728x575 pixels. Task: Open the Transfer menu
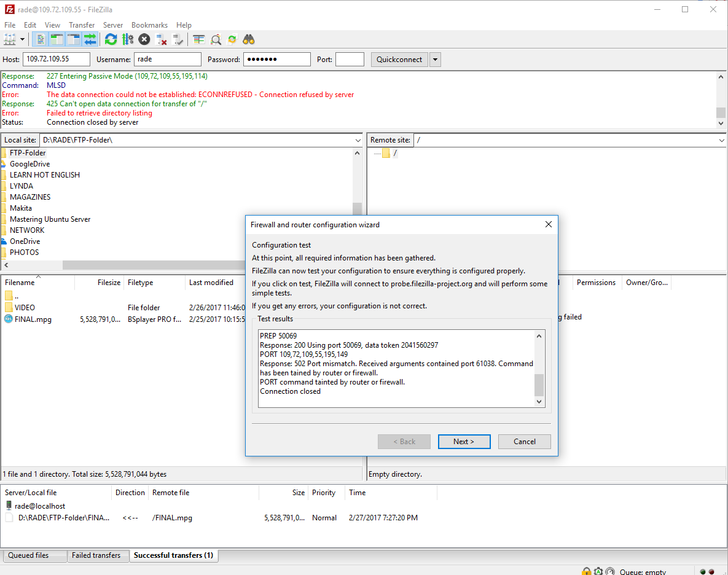[x=82, y=25]
